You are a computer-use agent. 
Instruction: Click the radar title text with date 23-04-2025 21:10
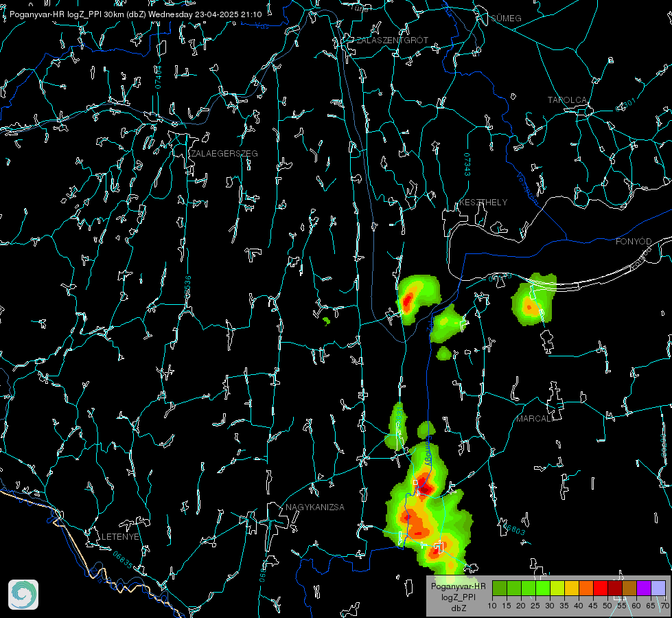tap(135, 14)
